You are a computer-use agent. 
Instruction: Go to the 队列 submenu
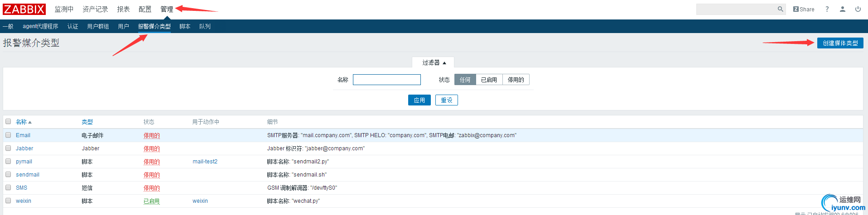205,26
